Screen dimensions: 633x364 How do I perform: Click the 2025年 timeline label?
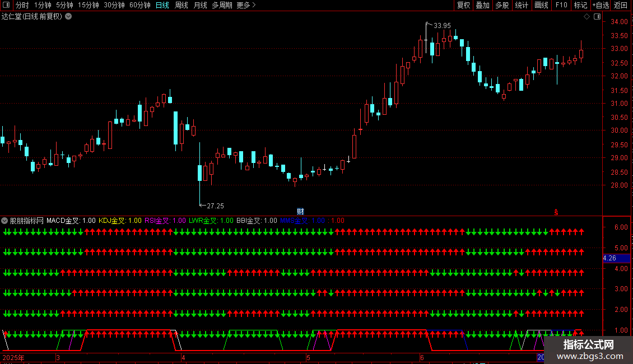pos(13,358)
